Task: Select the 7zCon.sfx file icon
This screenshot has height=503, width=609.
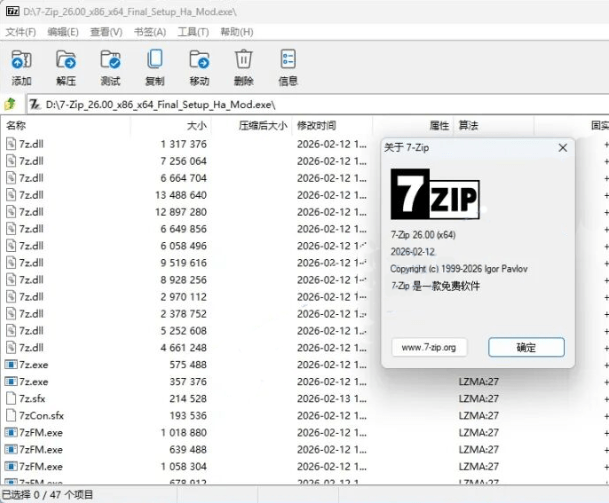Action: click(x=11, y=416)
